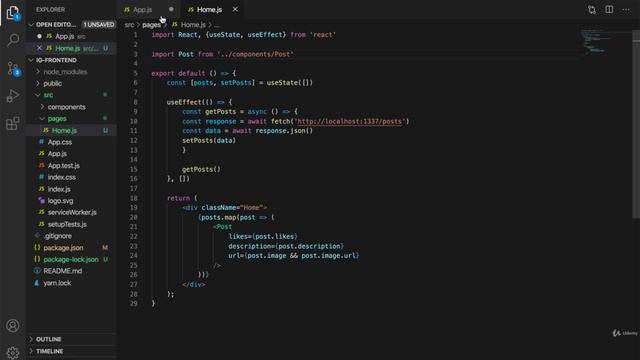Click 'description={post.description}' on line 23

[286, 246]
